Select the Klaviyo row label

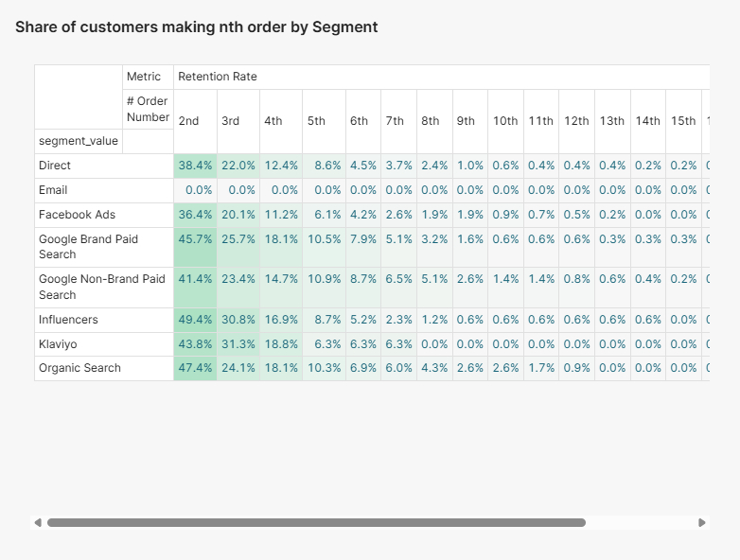(58, 344)
